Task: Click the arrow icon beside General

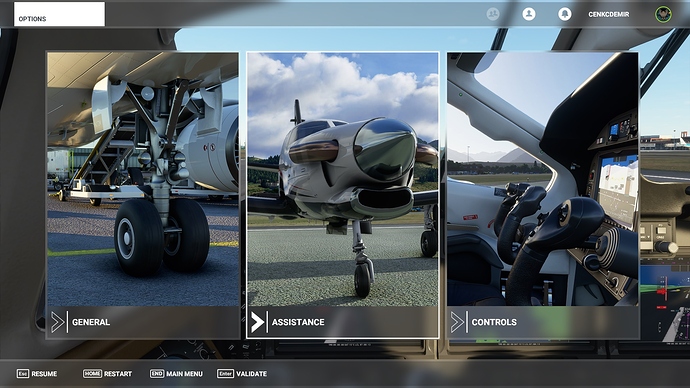Action: pyautogui.click(x=58, y=322)
